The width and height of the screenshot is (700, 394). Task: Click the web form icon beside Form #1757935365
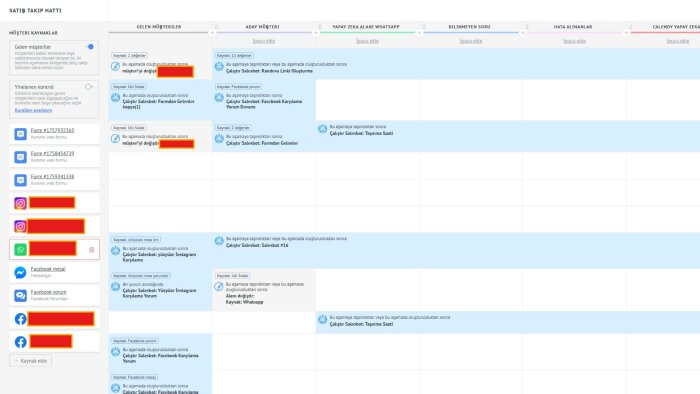pyautogui.click(x=21, y=134)
